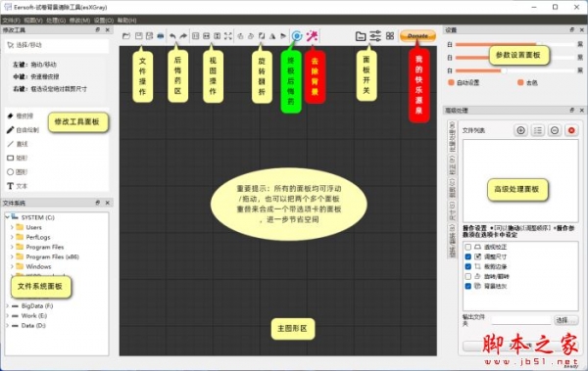588x371 pixels.
Task: Select the 圆形 ellipse tool
Action: (18, 172)
